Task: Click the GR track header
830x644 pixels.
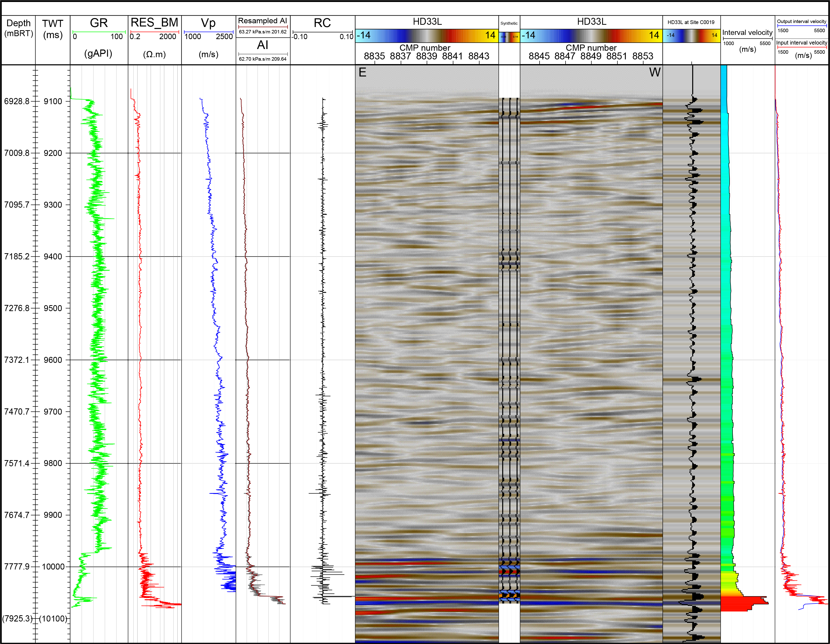Action: tap(99, 23)
